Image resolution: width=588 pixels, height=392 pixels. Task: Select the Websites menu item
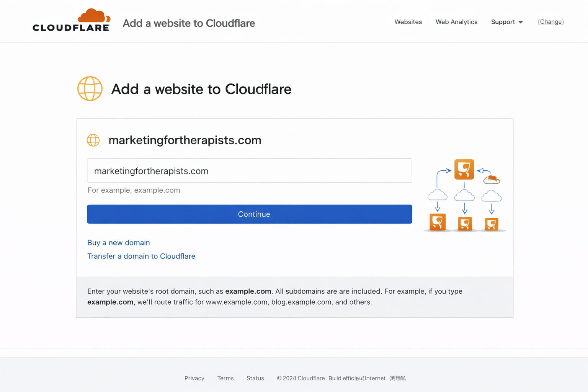click(408, 22)
